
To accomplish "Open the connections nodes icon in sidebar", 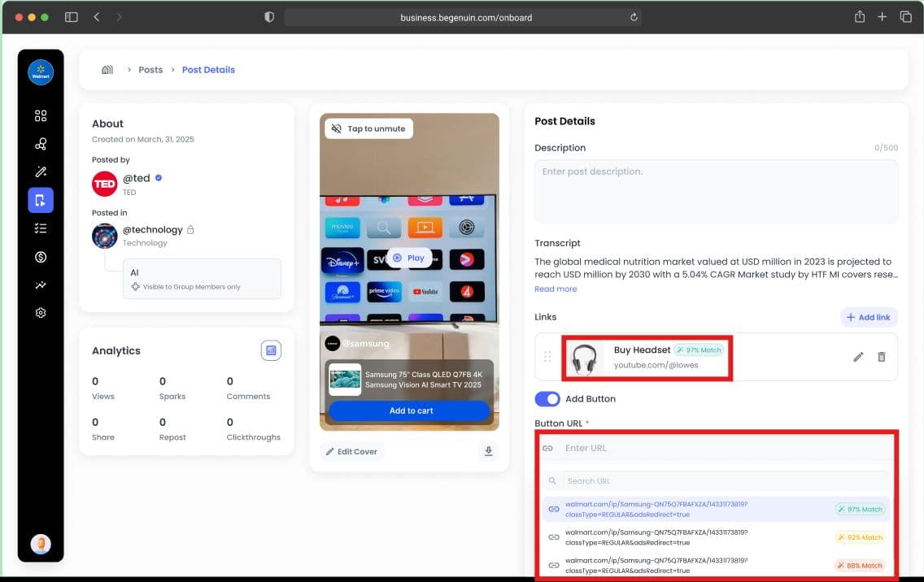I will (x=40, y=144).
